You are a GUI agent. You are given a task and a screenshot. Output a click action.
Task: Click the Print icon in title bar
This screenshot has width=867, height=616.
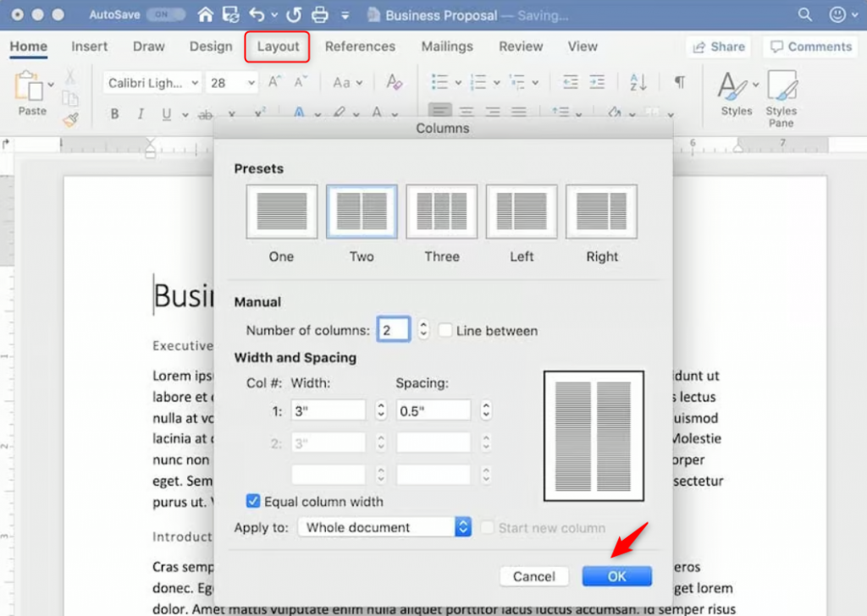pyautogui.click(x=319, y=15)
